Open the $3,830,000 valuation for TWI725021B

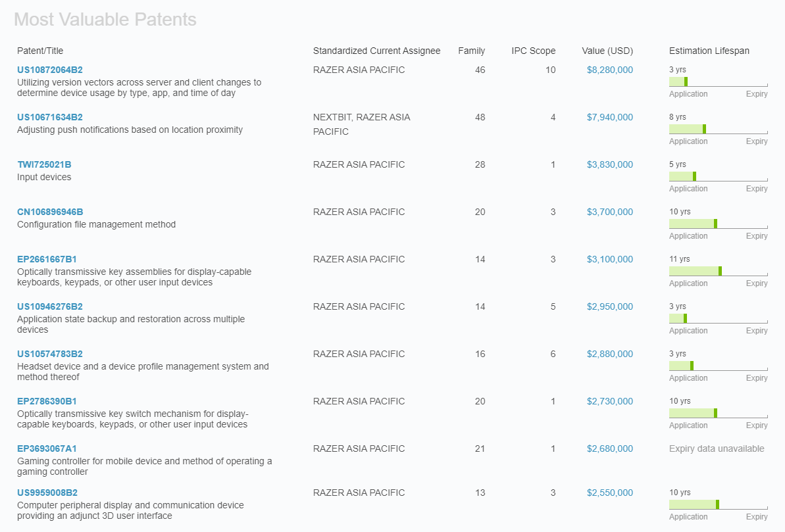tap(609, 163)
